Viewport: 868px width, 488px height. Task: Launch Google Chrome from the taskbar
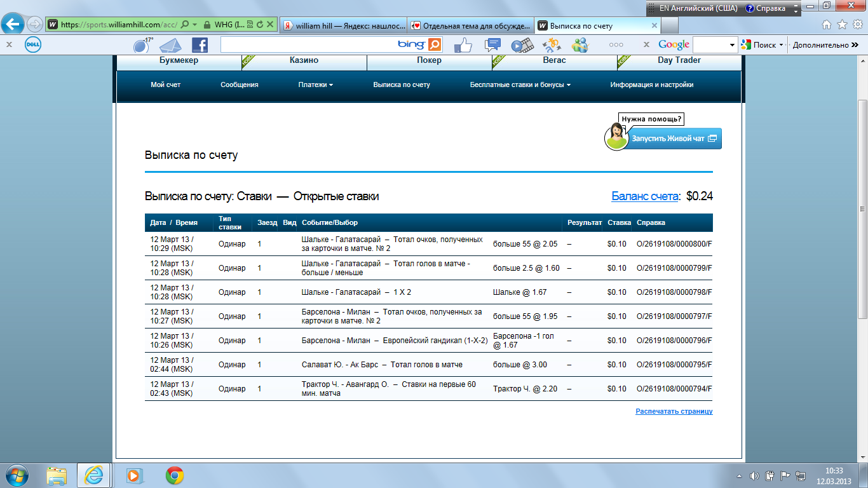175,475
